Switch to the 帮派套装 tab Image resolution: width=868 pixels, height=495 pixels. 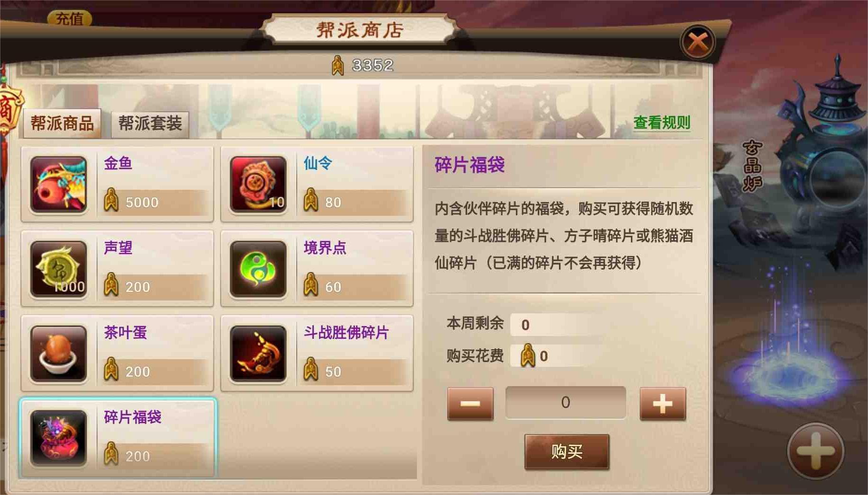coord(150,124)
